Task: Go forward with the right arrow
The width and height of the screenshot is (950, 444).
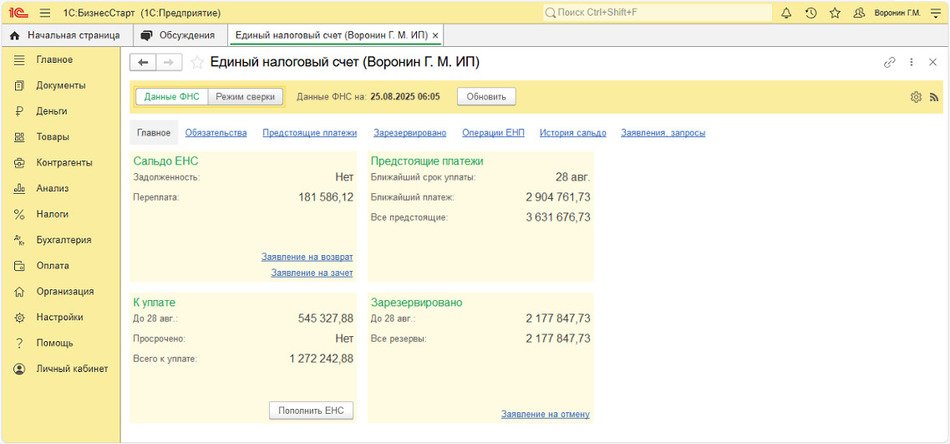Action: point(169,62)
